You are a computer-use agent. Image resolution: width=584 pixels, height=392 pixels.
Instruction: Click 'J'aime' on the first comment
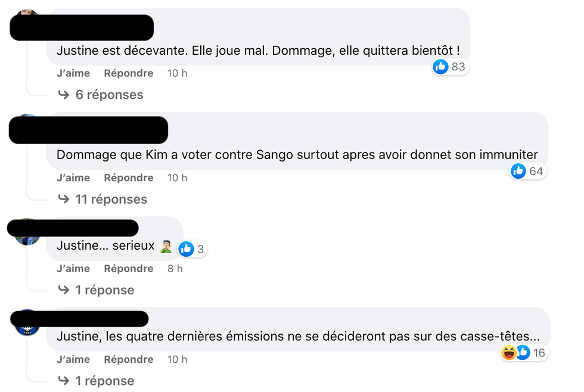[73, 73]
